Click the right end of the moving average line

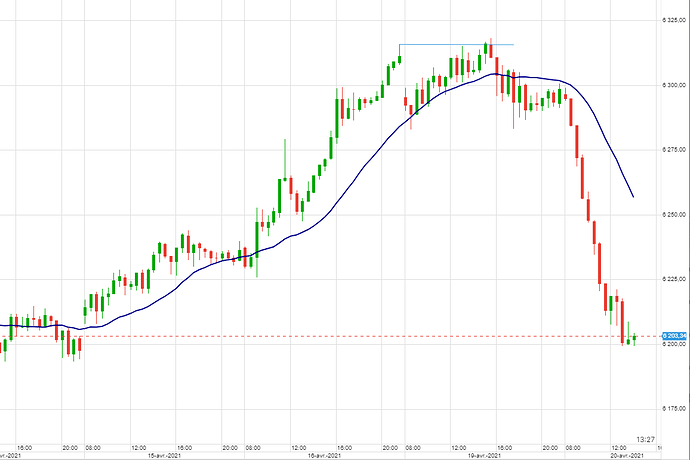[x=633, y=196]
